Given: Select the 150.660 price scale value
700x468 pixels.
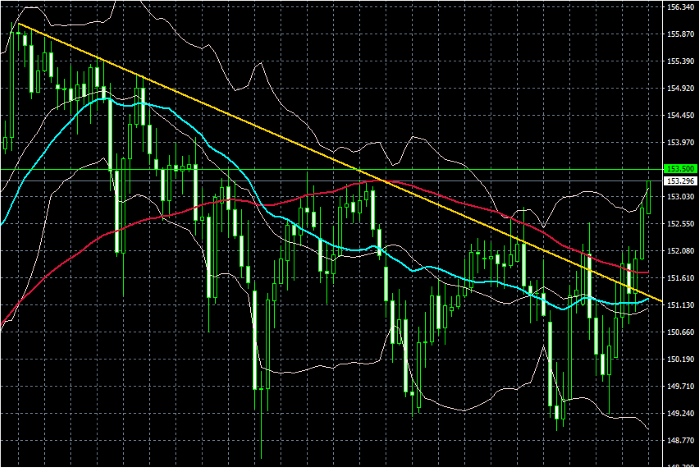Looking at the screenshot, I should pos(681,332).
